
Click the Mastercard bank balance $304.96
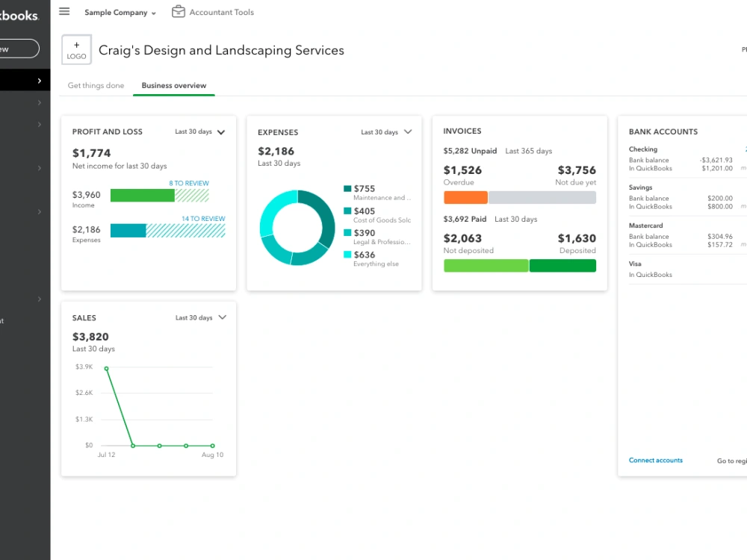click(x=720, y=236)
